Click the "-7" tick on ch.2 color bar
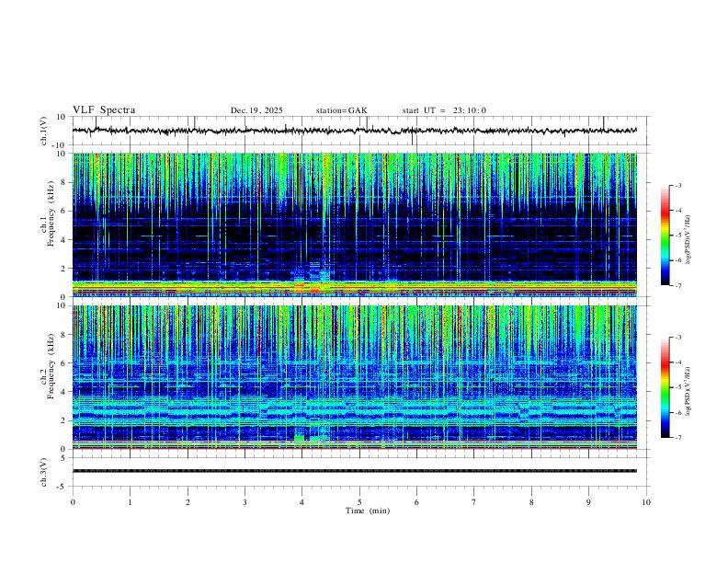The width and height of the screenshot is (728, 563). pos(678,437)
